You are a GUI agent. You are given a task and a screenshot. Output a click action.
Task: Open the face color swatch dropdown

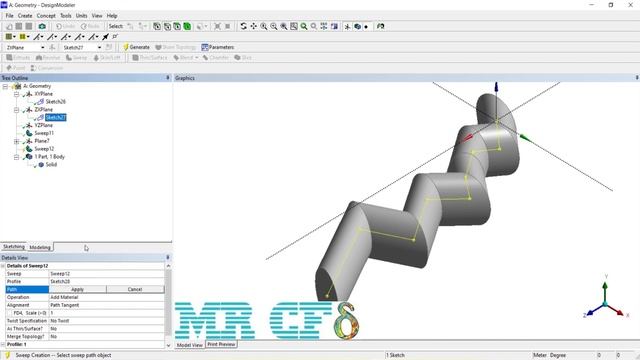click(x=14, y=37)
